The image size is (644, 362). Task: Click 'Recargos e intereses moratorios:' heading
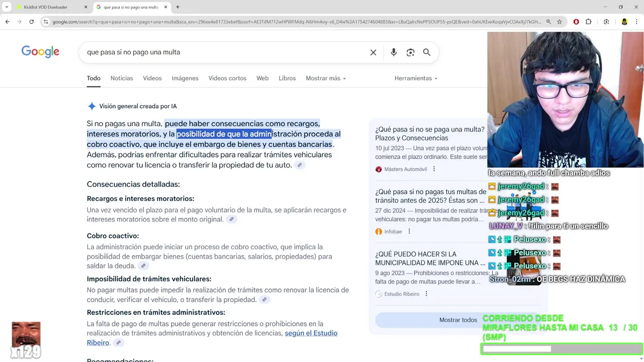click(140, 199)
